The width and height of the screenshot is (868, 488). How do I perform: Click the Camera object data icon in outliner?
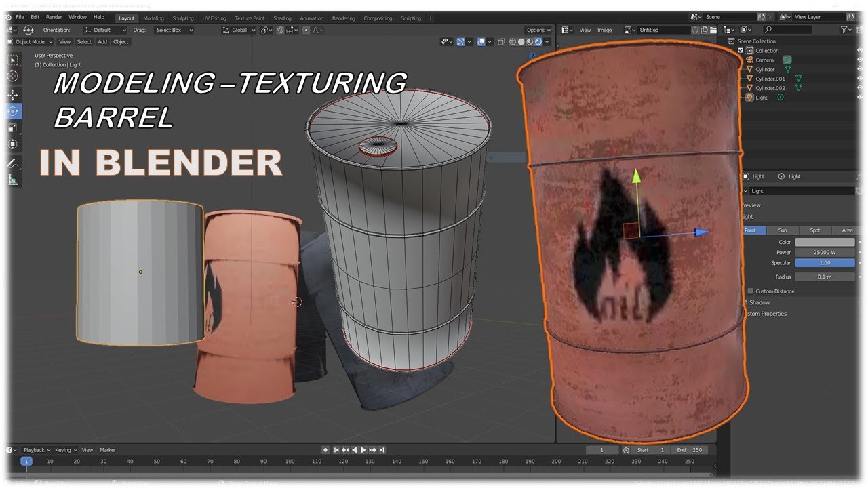(x=787, y=60)
